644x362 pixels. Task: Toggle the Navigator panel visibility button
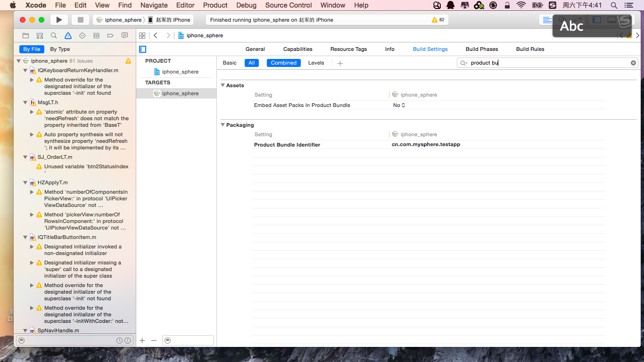pos(597,20)
